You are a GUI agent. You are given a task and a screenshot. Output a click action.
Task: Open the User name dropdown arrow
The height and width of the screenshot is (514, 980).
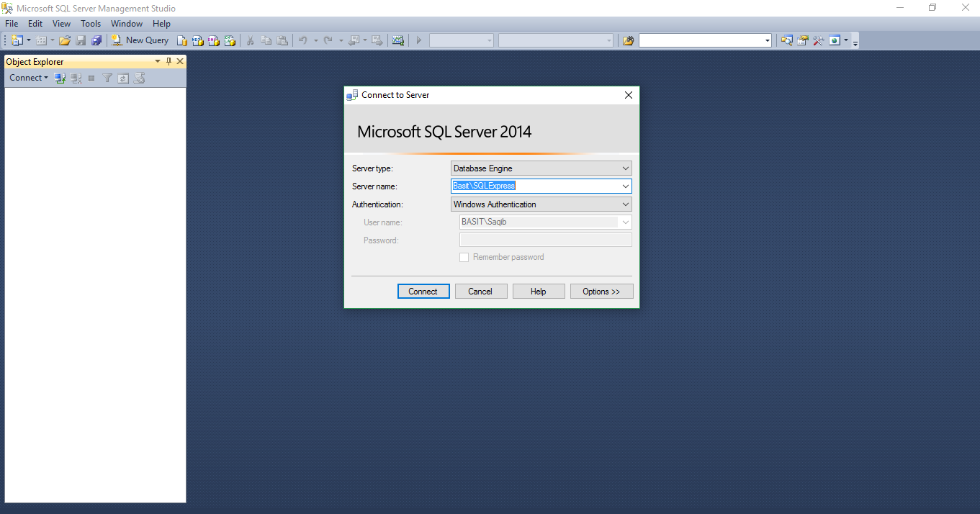pos(625,222)
